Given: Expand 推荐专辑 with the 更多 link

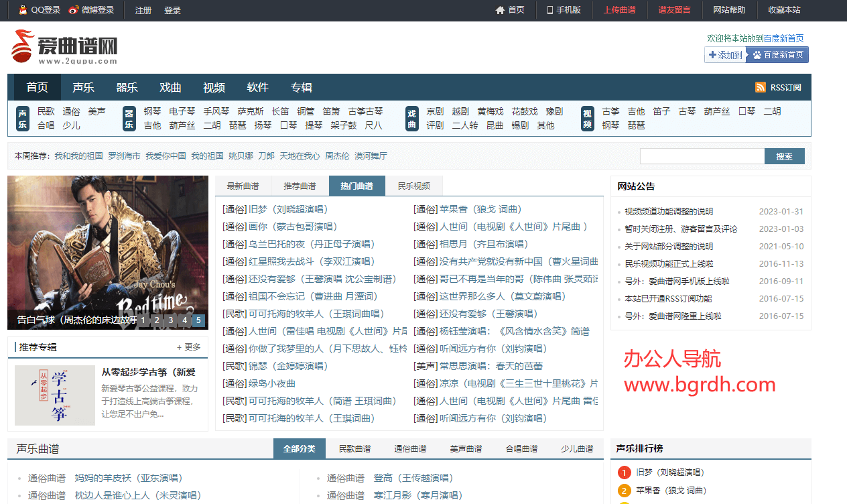Looking at the screenshot, I should pyautogui.click(x=188, y=347).
